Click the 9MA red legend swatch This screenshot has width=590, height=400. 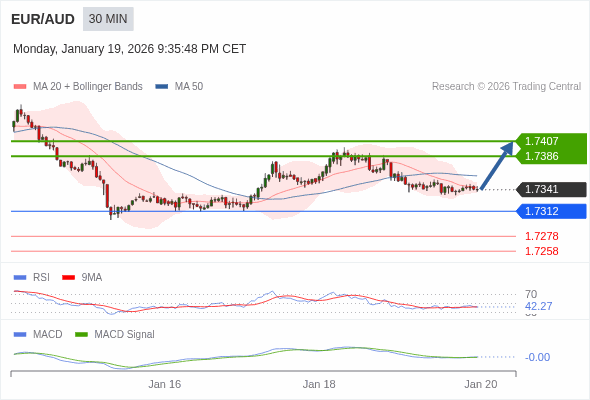(x=68, y=278)
